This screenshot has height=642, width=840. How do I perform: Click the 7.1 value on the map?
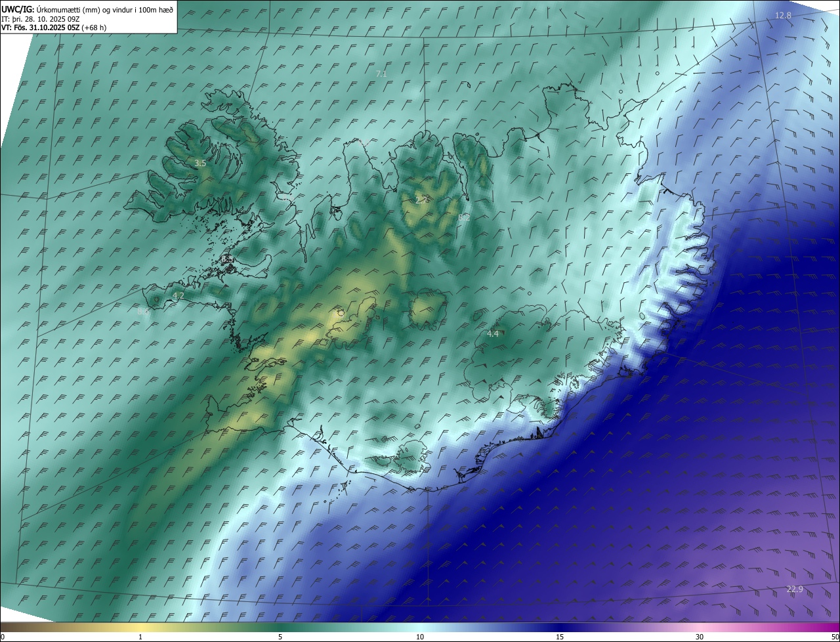click(x=381, y=74)
